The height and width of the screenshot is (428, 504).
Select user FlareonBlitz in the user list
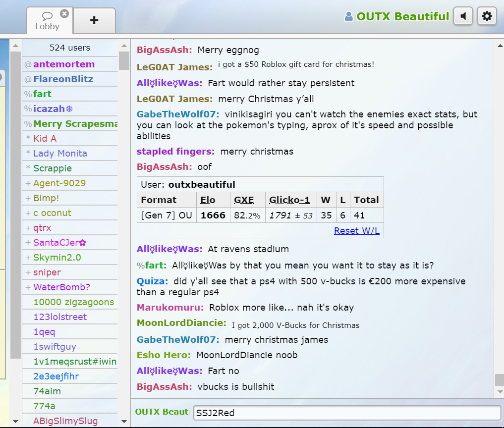70,79
